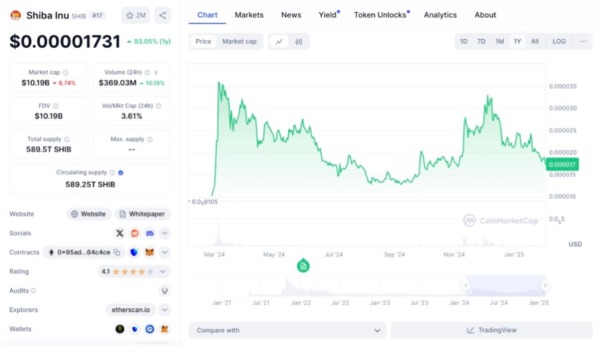Switch chart to Price view
This screenshot has width=600, height=364.
203,42
